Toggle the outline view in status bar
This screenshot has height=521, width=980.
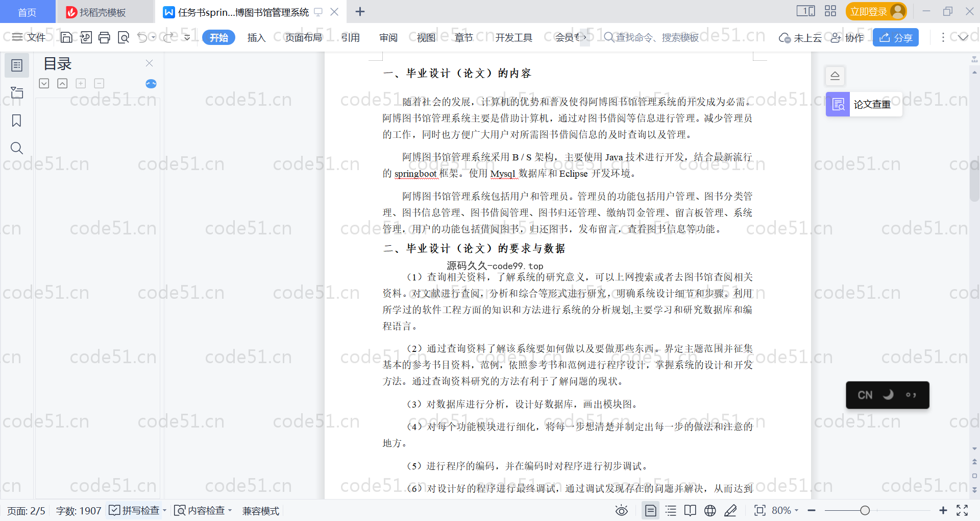tap(671, 510)
